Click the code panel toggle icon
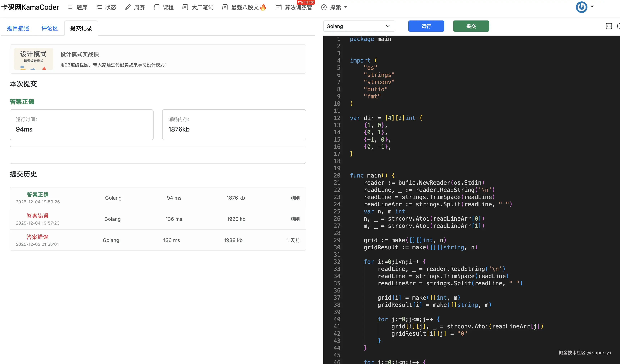620x364 pixels. point(609,26)
